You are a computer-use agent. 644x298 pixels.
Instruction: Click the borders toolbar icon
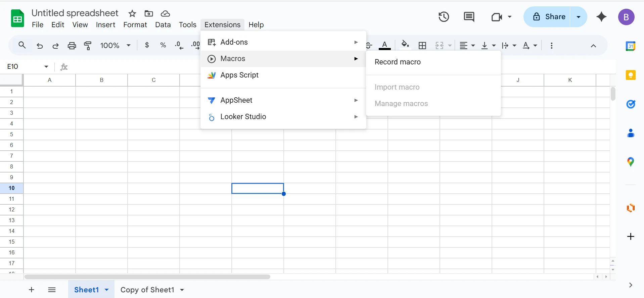422,45
